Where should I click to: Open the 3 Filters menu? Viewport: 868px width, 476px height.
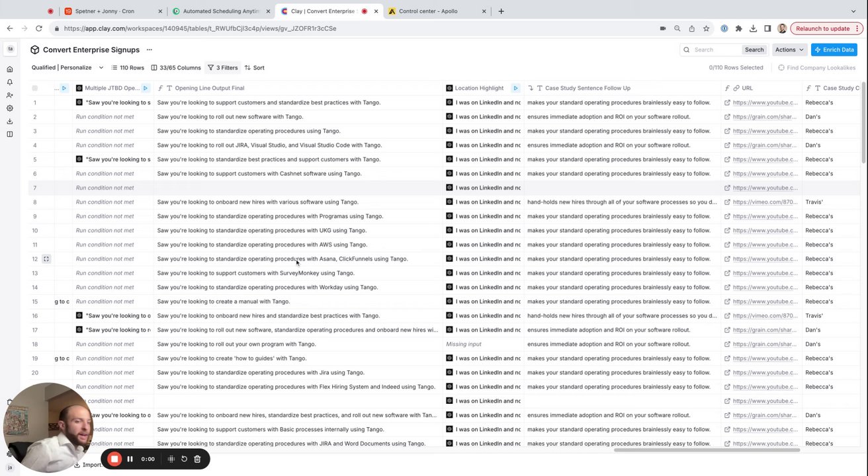pyautogui.click(x=222, y=67)
